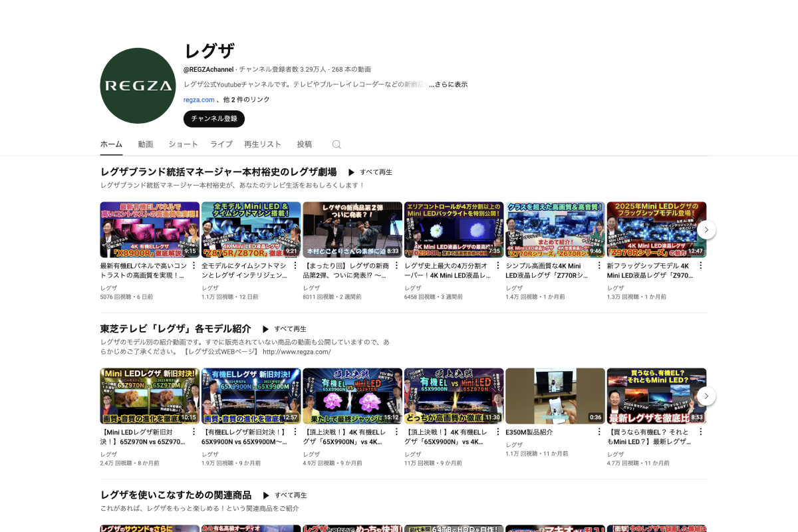The image size is (798, 532).
Task: Play all in レグザを使いこなすための関連商品 section
Action: 285,495
